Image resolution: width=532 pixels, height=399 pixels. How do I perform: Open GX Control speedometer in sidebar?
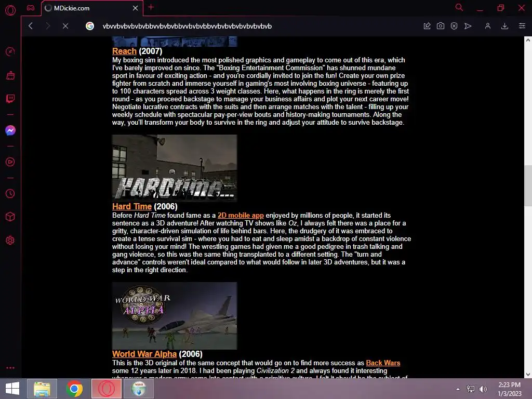coord(10,51)
